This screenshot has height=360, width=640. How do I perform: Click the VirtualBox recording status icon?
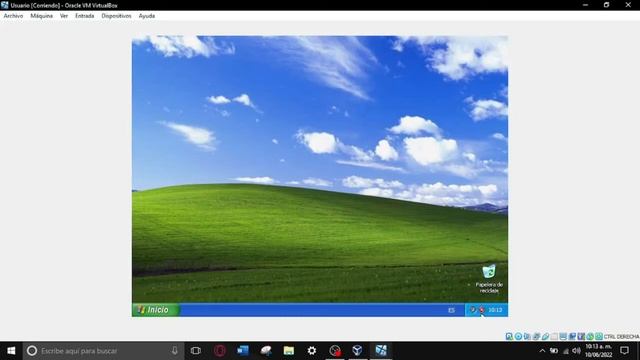coord(572,336)
